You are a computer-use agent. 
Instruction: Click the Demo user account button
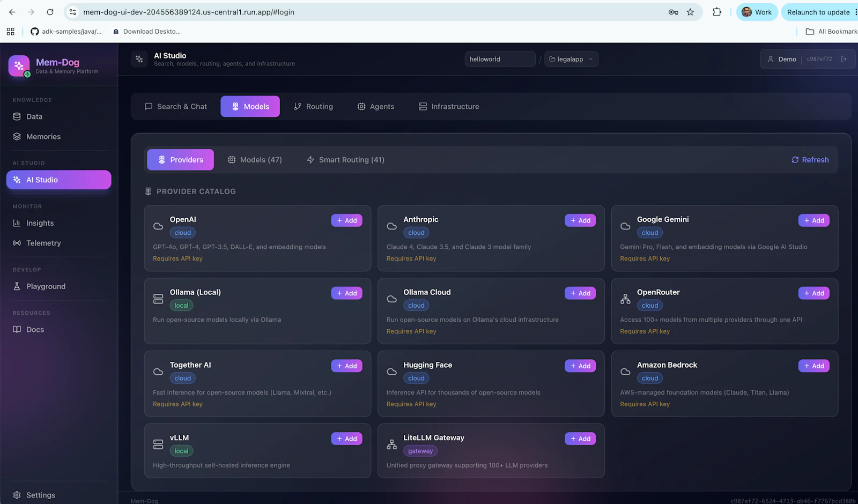pos(807,59)
